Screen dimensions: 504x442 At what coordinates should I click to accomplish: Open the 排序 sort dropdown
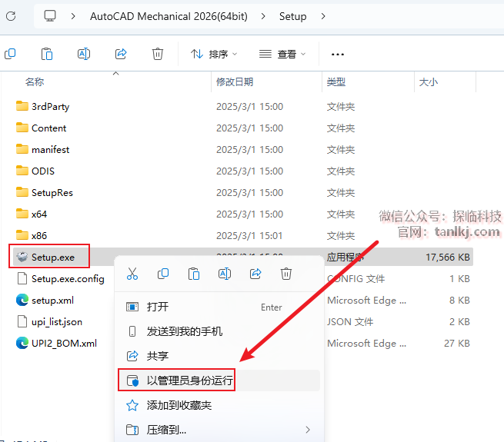pos(214,54)
